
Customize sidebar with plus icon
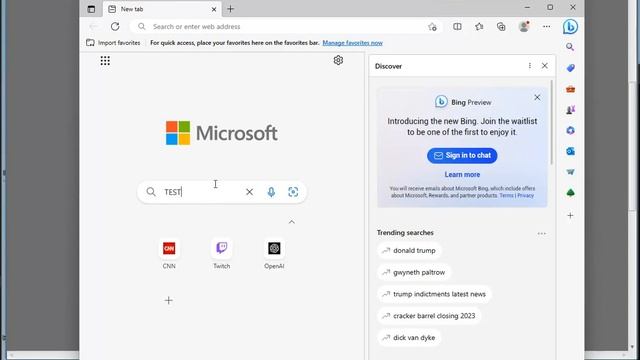(x=570, y=216)
